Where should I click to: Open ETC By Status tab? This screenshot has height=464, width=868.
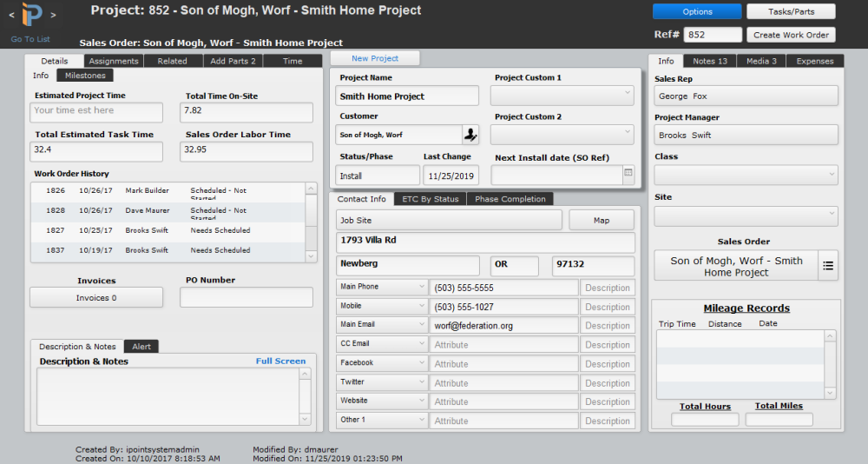[x=431, y=199]
